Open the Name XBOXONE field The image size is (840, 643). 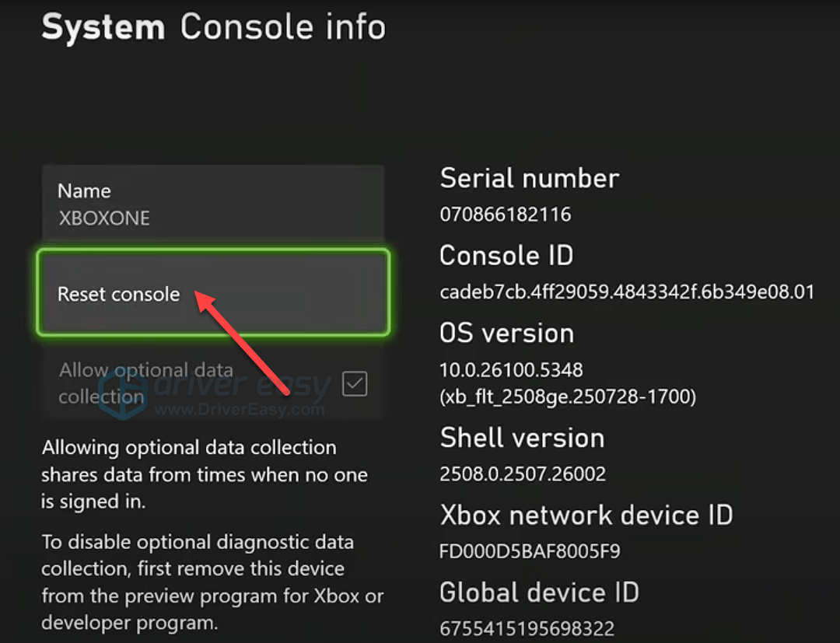212,204
